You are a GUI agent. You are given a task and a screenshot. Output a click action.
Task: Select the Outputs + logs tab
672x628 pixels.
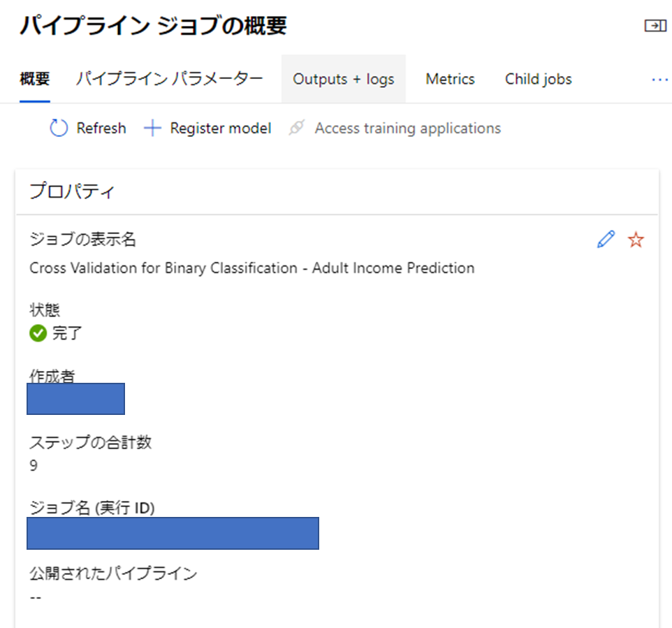(344, 80)
